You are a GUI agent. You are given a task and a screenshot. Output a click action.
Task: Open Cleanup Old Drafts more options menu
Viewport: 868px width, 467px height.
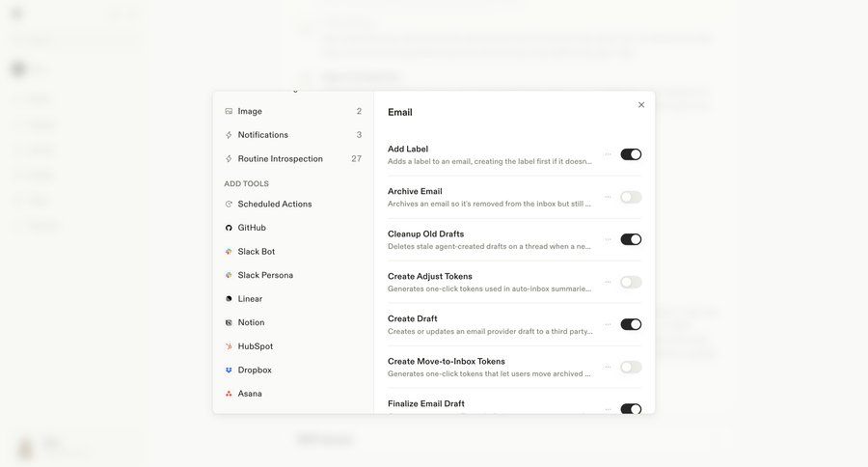click(608, 239)
